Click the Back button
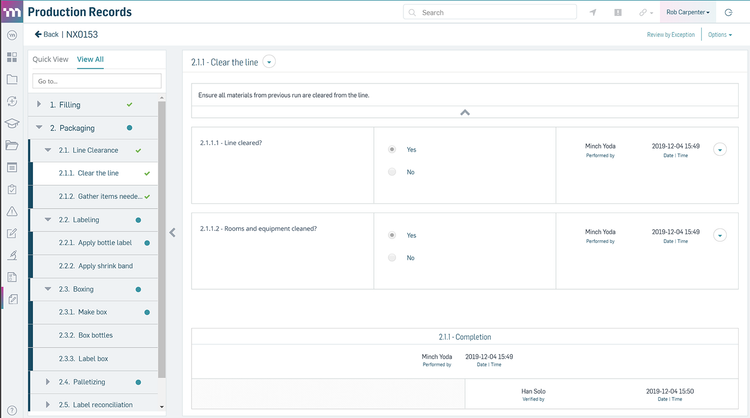 pyautogui.click(x=46, y=35)
